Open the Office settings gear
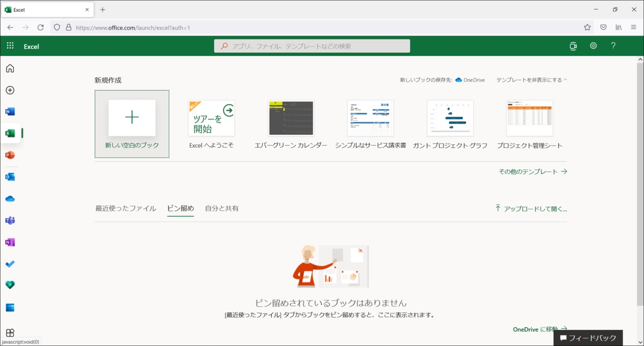The image size is (644, 346). click(593, 46)
